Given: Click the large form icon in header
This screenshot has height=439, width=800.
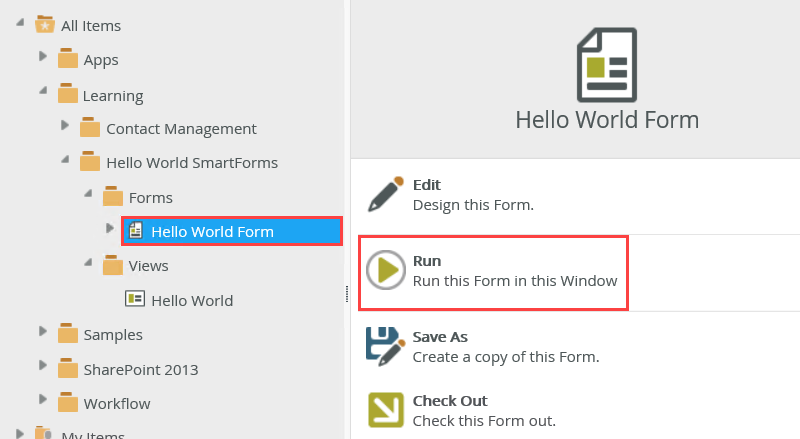Looking at the screenshot, I should point(607,65).
